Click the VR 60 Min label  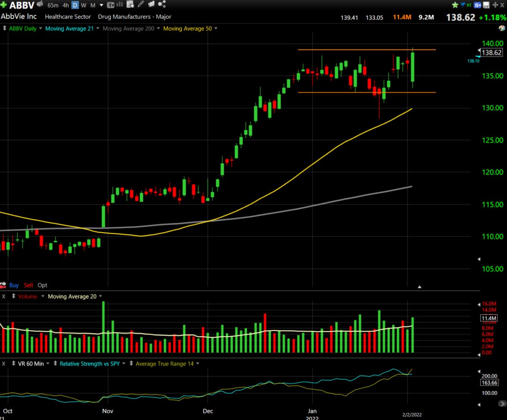tap(31, 364)
